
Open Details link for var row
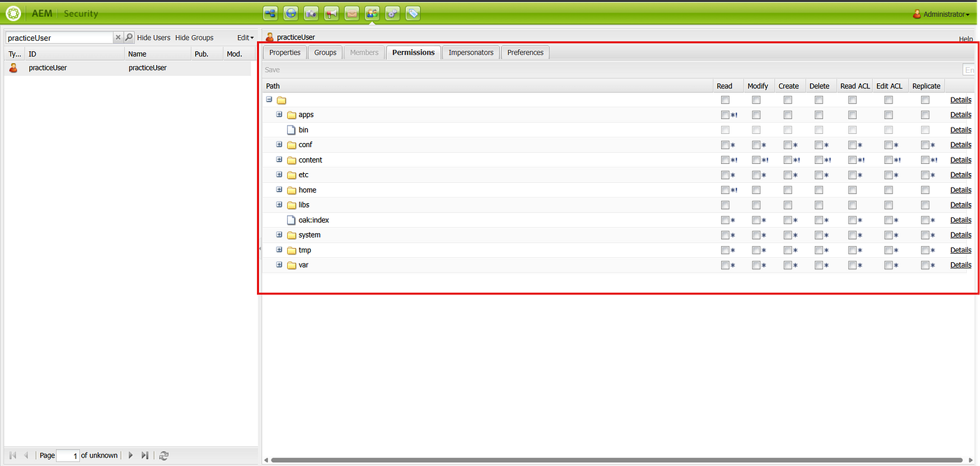(960, 265)
